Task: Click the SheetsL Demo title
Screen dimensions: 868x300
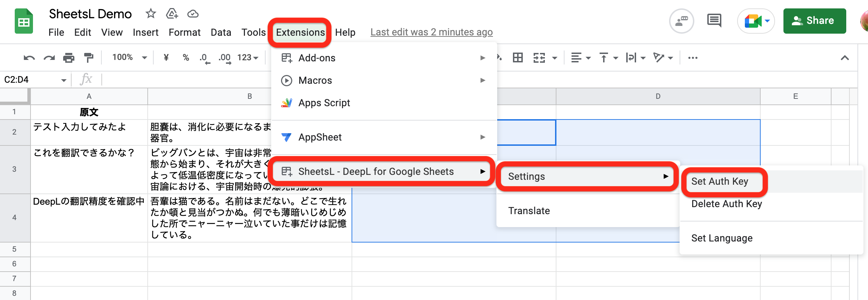Action: [x=90, y=14]
